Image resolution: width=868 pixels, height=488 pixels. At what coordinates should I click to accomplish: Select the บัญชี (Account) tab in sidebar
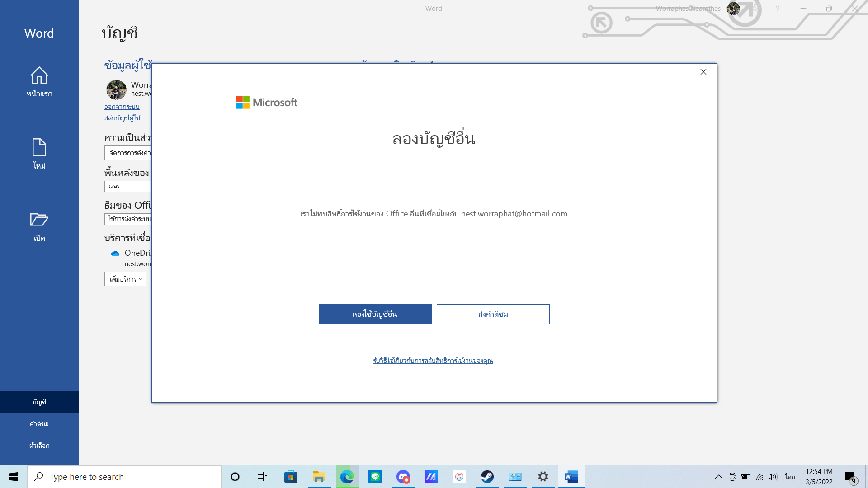click(39, 402)
